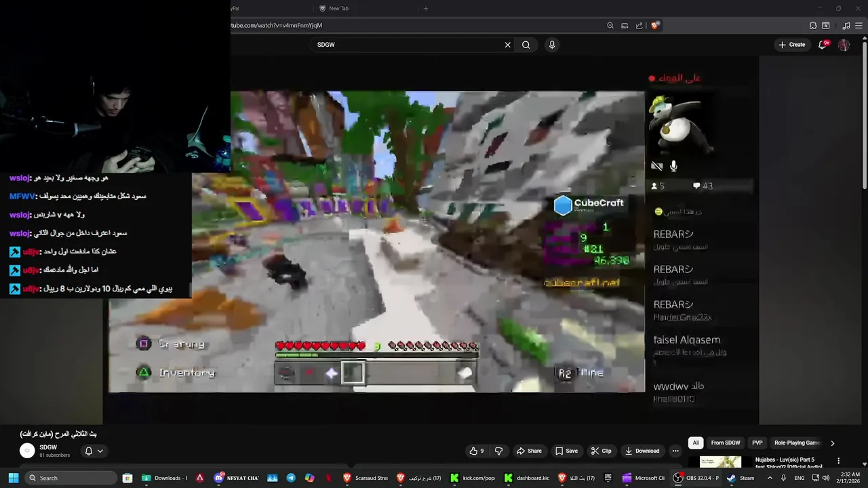This screenshot has height=488, width=868.
Task: Click the '43' comment count
Action: pyautogui.click(x=703, y=186)
